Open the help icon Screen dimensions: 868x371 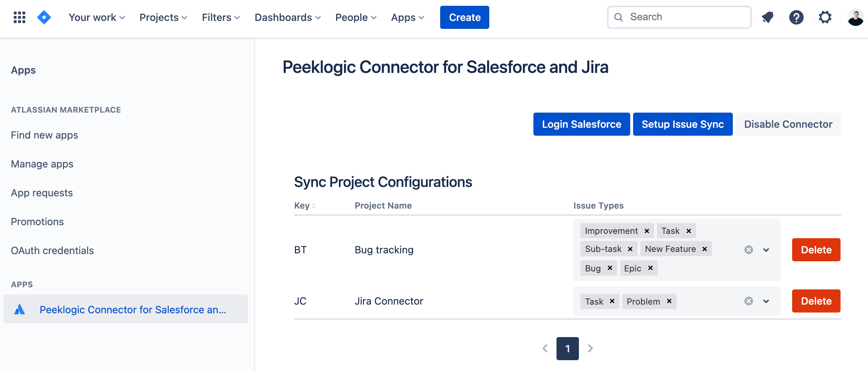point(796,17)
